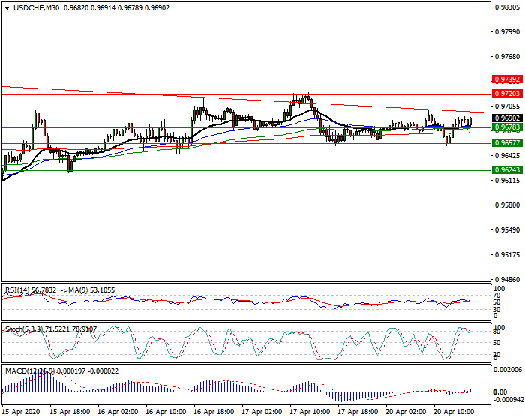Screen dimensions: 525x420
Task: Click the 0.95490 price scale value
Action: [508, 230]
